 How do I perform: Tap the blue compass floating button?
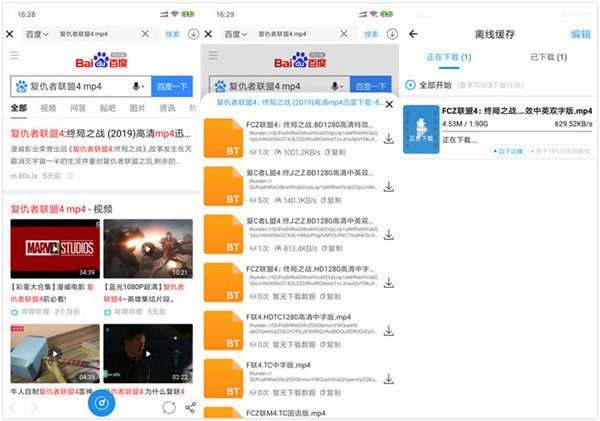(x=101, y=403)
